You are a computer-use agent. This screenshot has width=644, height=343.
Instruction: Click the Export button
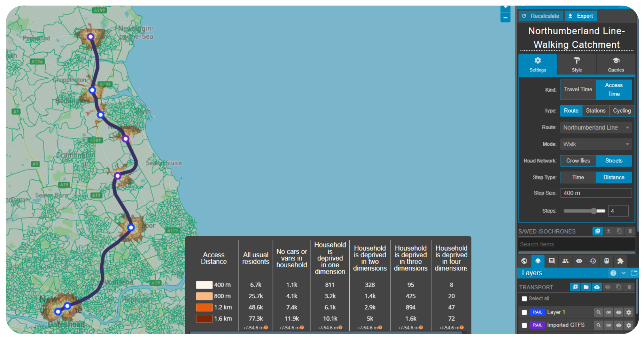point(581,16)
